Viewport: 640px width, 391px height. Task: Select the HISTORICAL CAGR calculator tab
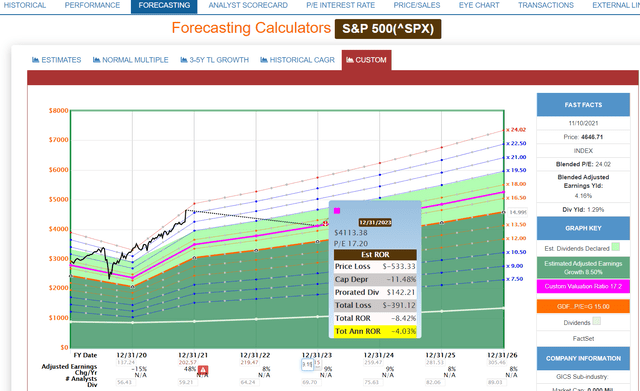pyautogui.click(x=298, y=60)
